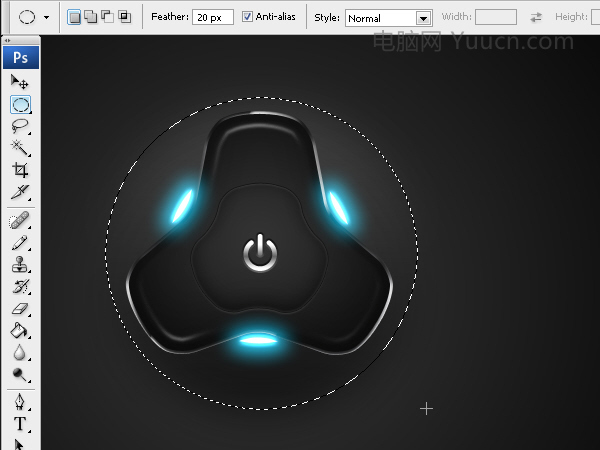Collapse the toolbox with double-arrow handle

pyautogui.click(x=7, y=40)
